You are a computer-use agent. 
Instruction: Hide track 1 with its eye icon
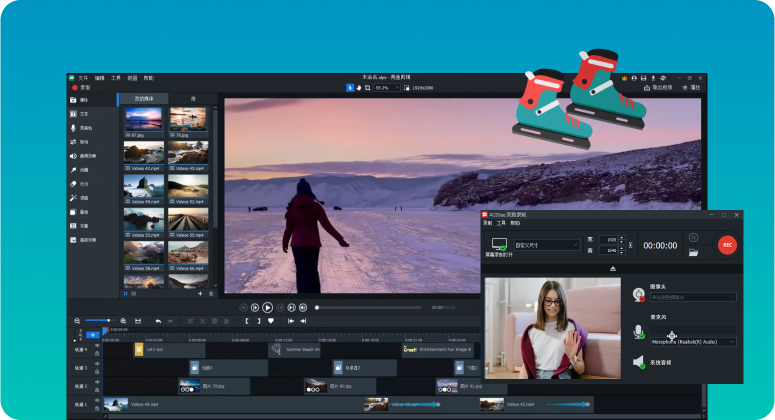click(x=97, y=401)
